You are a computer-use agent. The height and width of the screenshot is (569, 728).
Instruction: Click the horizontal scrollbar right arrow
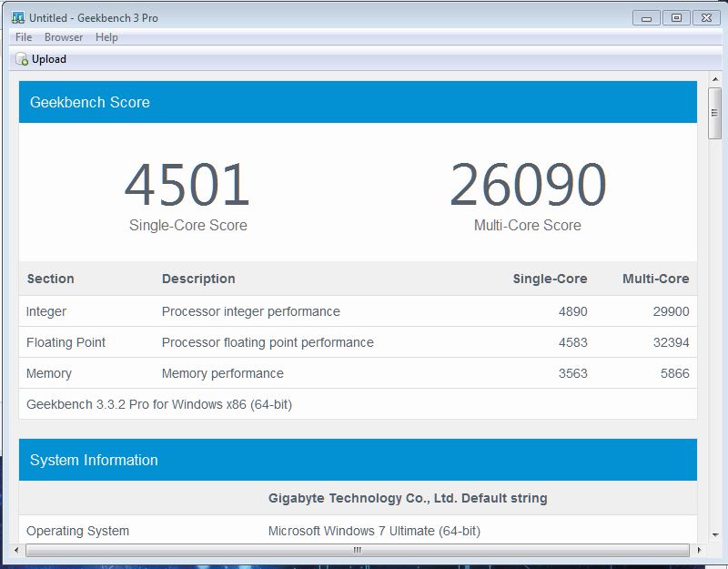[699, 551]
